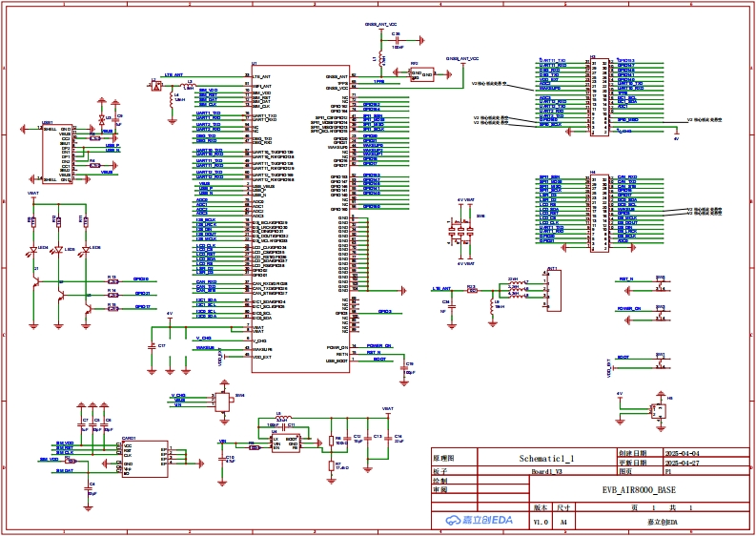Select the H4 pin header component
This screenshot has height=536, width=756.
click(x=598, y=212)
